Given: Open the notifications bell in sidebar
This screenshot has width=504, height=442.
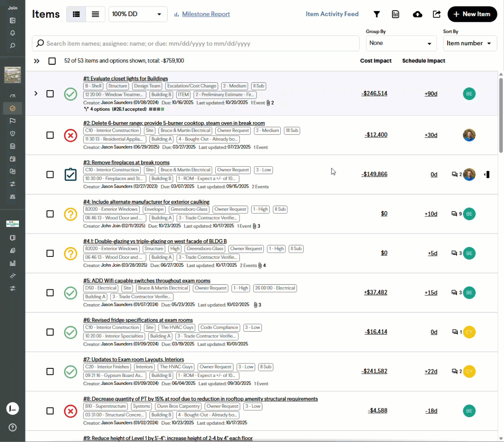Looking at the screenshot, I should click(12, 33).
